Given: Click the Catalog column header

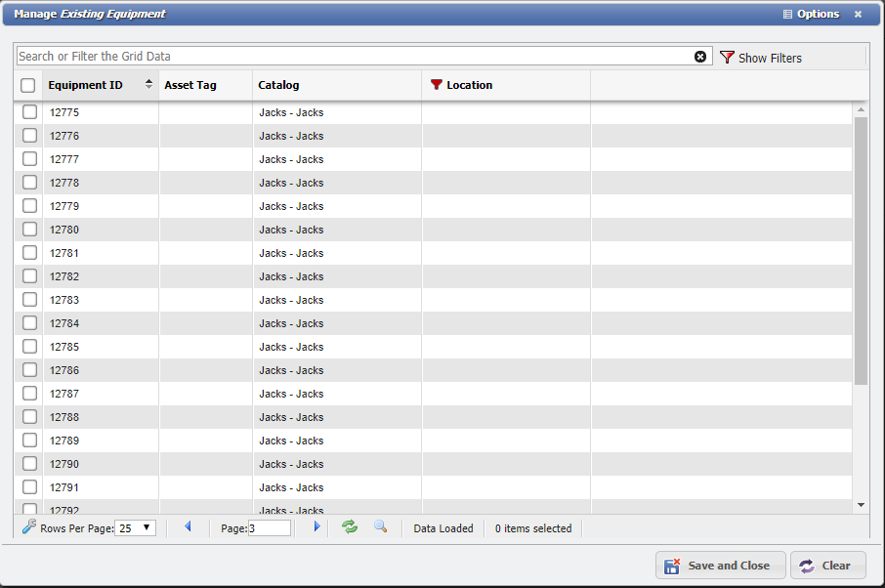Looking at the screenshot, I should 276,85.
